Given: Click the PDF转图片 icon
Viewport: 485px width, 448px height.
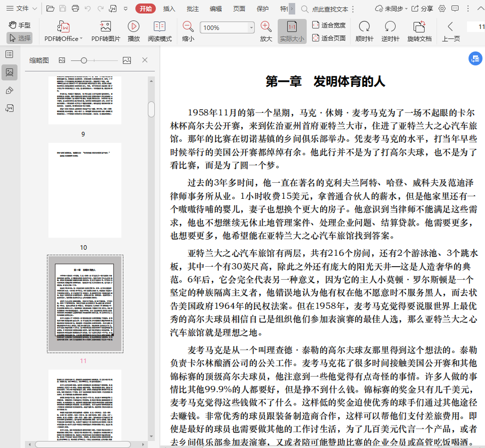Looking at the screenshot, I should pyautogui.click(x=105, y=27).
